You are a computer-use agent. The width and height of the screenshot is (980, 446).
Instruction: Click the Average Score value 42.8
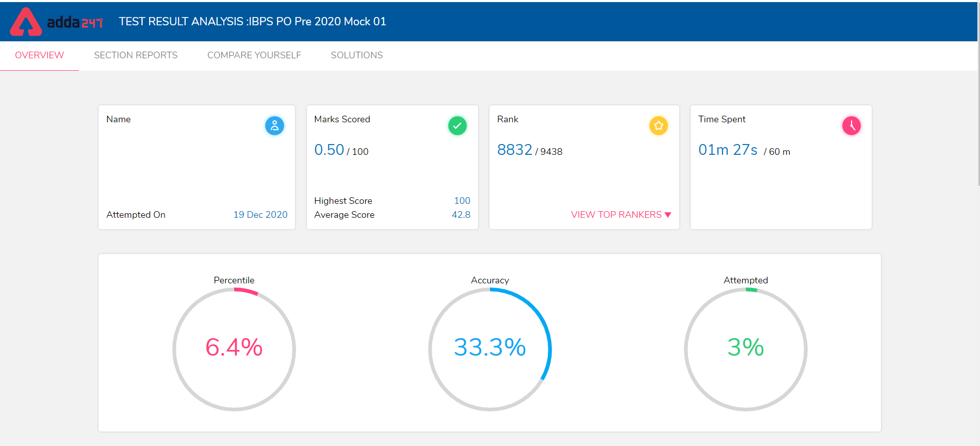point(461,215)
